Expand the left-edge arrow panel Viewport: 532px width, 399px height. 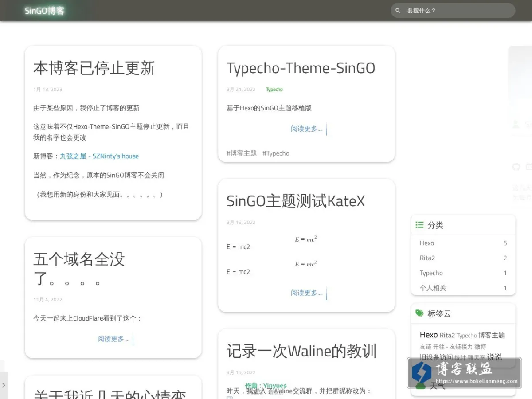point(4,385)
